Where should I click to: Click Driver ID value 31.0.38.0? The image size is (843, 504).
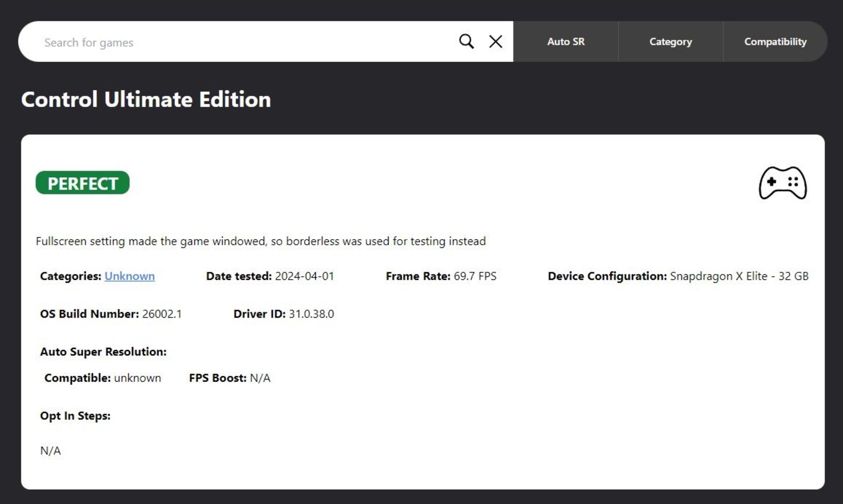(311, 314)
